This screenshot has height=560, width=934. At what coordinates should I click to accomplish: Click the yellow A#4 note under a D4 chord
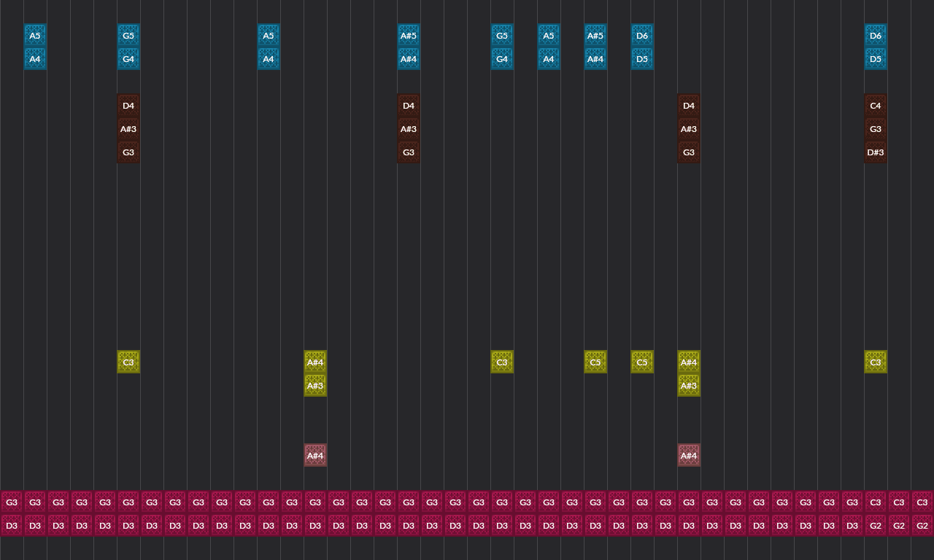tap(689, 362)
